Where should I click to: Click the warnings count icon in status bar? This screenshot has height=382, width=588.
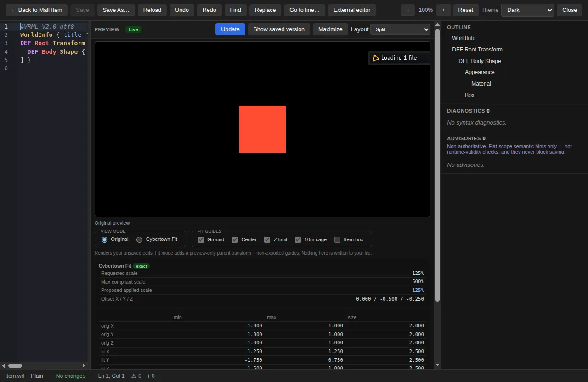tap(134, 376)
